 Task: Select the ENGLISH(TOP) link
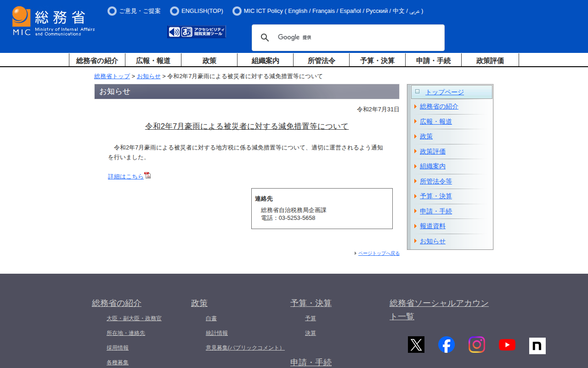coord(202,11)
